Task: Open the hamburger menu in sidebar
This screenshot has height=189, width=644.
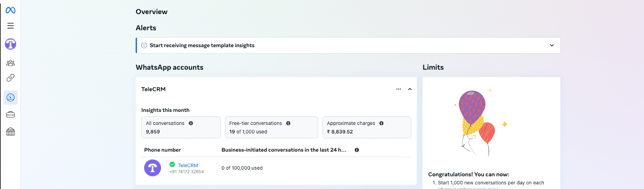Action: pyautogui.click(x=10, y=26)
